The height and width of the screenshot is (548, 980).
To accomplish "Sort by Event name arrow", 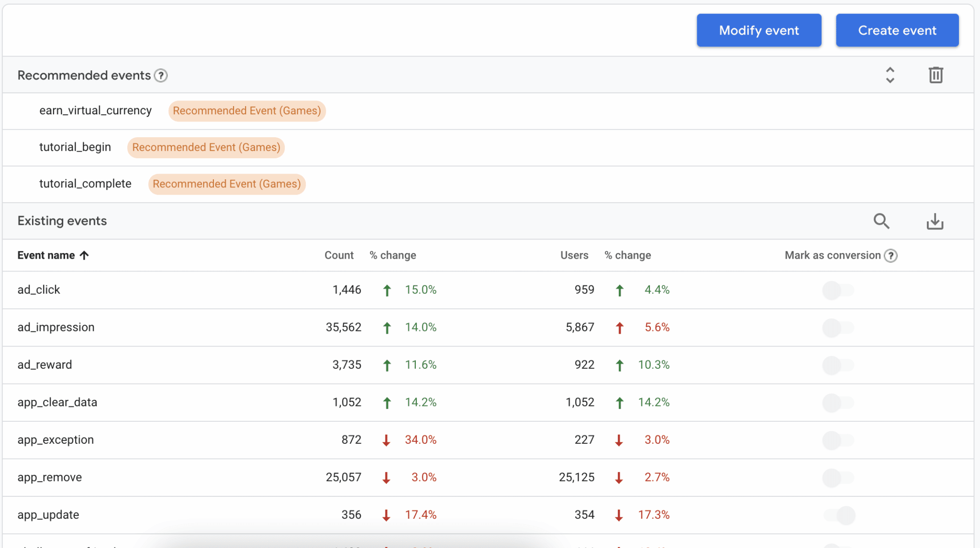I will [84, 255].
